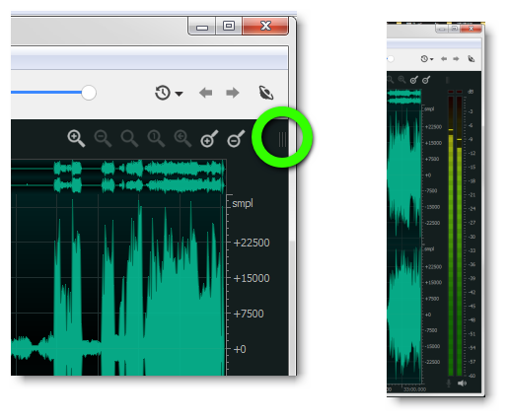Click the waveform overview in right window
The height and width of the screenshot is (420, 508).
(404, 98)
